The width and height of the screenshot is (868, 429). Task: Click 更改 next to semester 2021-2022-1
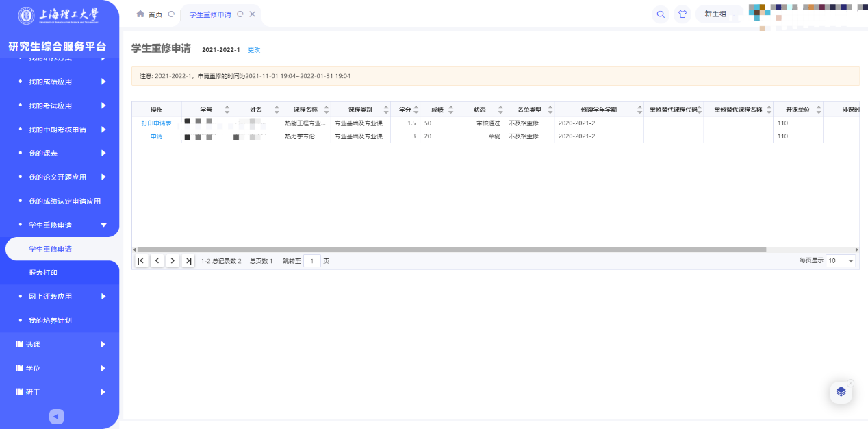pyautogui.click(x=254, y=50)
